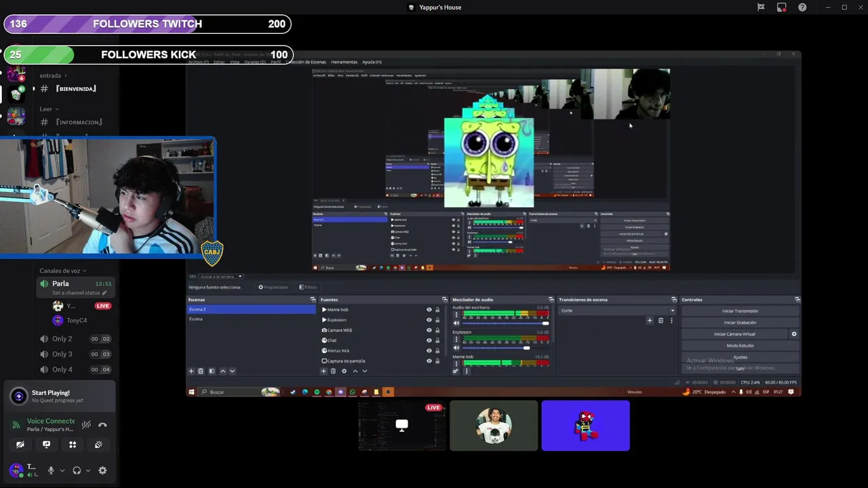868x488 pixels.
Task: Open the Discord help question mark icon
Action: 802,7
